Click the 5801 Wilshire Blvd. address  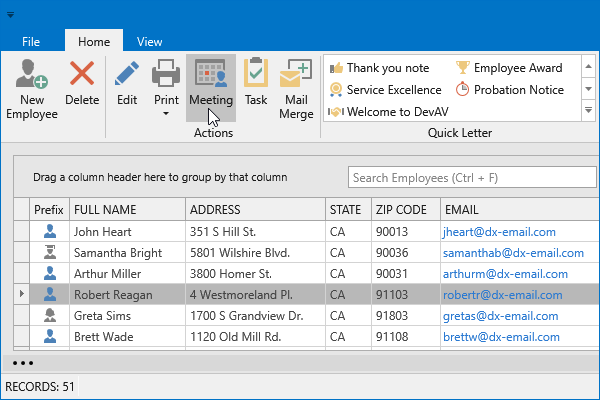pos(240,253)
